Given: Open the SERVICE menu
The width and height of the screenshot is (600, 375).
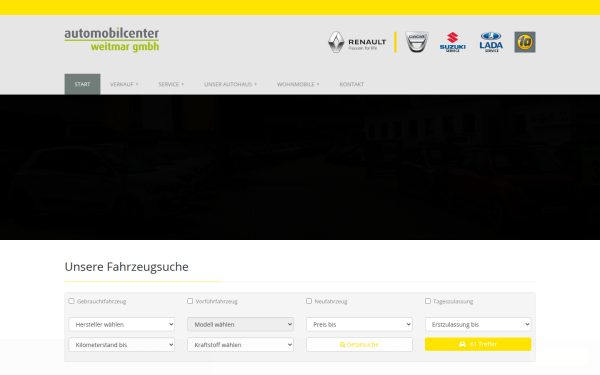Looking at the screenshot, I should click(171, 84).
